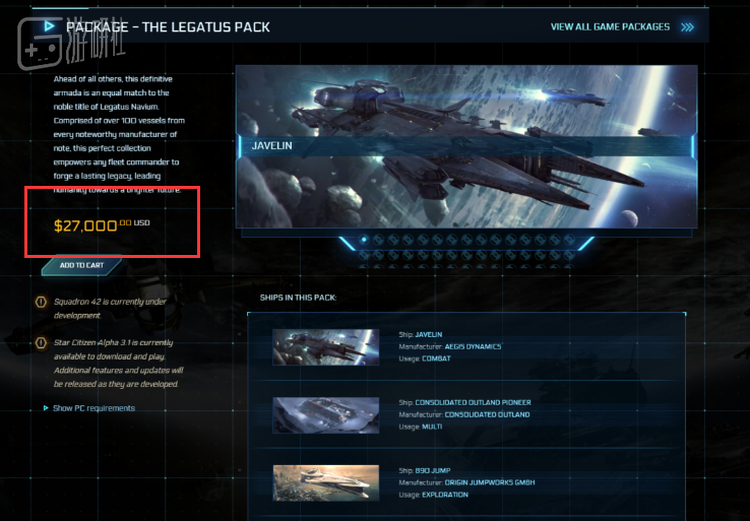
Task: Select the first highlighted carousel dot
Action: (x=364, y=239)
